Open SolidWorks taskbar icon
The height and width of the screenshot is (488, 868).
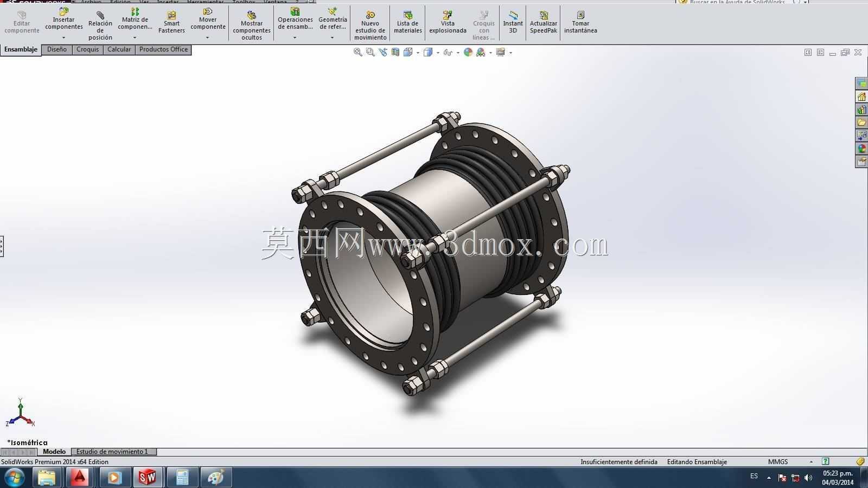(147, 477)
